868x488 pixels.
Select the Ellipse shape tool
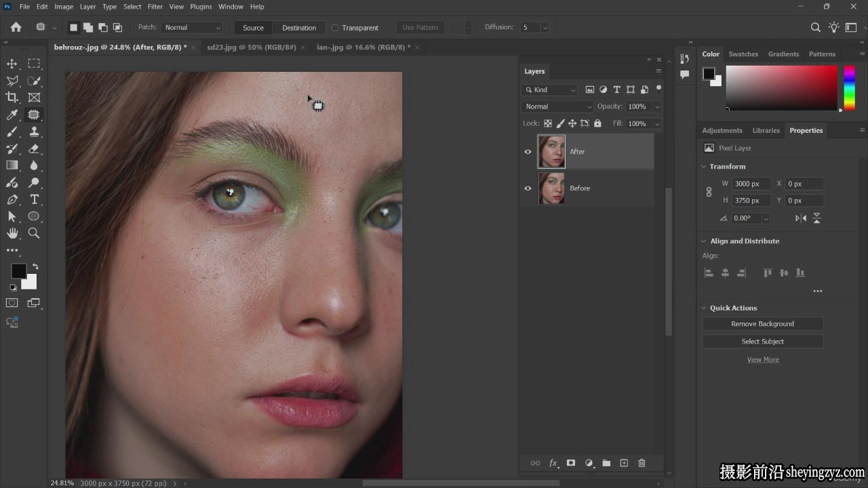pyautogui.click(x=34, y=216)
